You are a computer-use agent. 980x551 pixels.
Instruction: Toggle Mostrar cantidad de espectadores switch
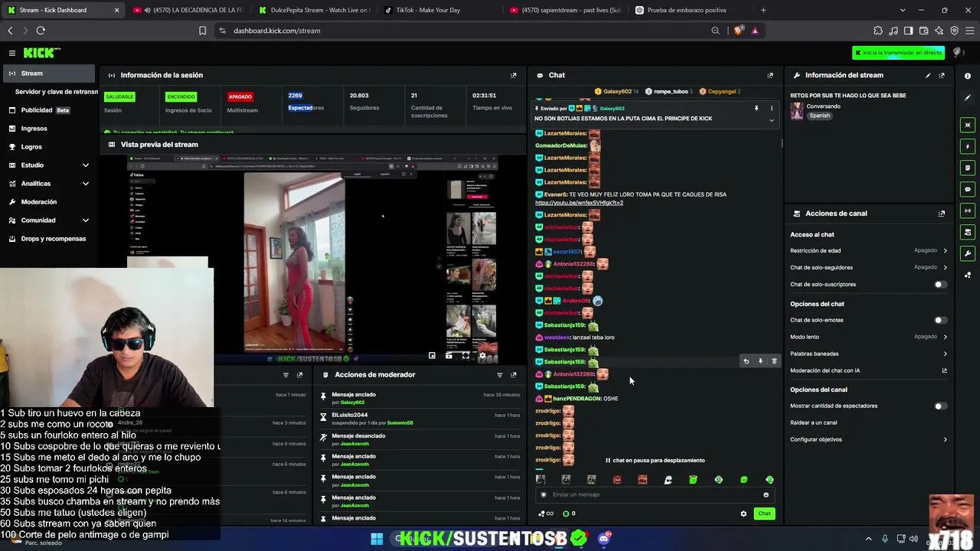[940, 406]
